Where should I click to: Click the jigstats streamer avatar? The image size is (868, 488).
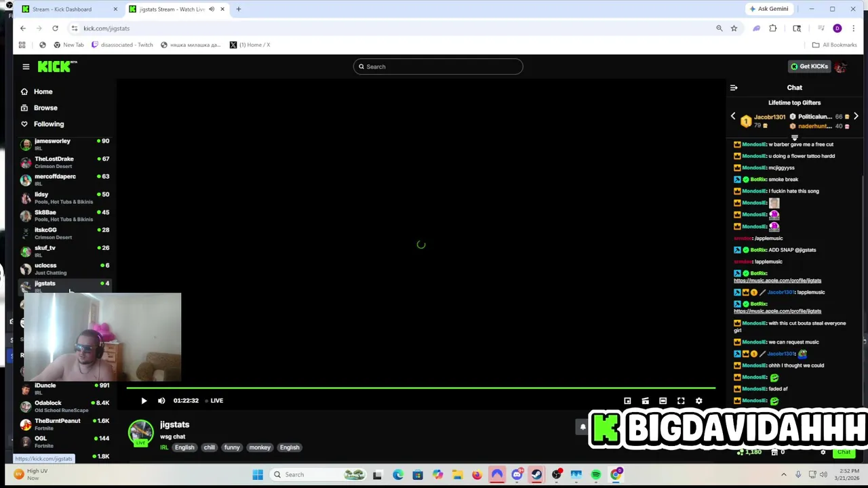pos(140,432)
